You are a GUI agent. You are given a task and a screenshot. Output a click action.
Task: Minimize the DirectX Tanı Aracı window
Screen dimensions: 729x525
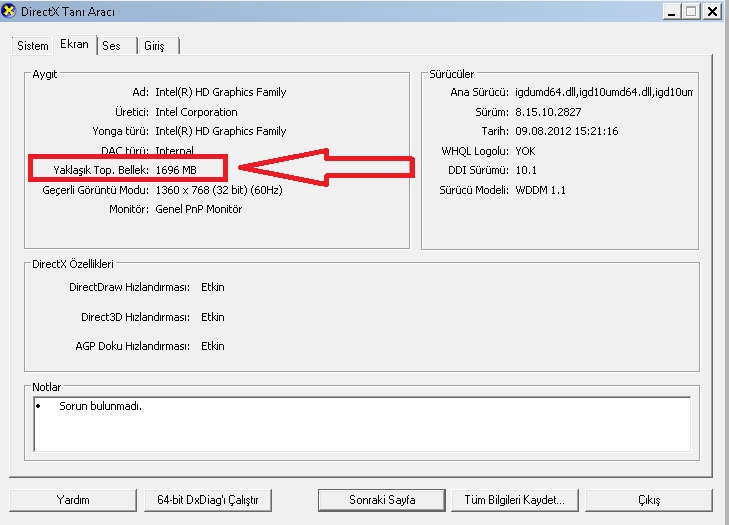pyautogui.click(x=672, y=11)
